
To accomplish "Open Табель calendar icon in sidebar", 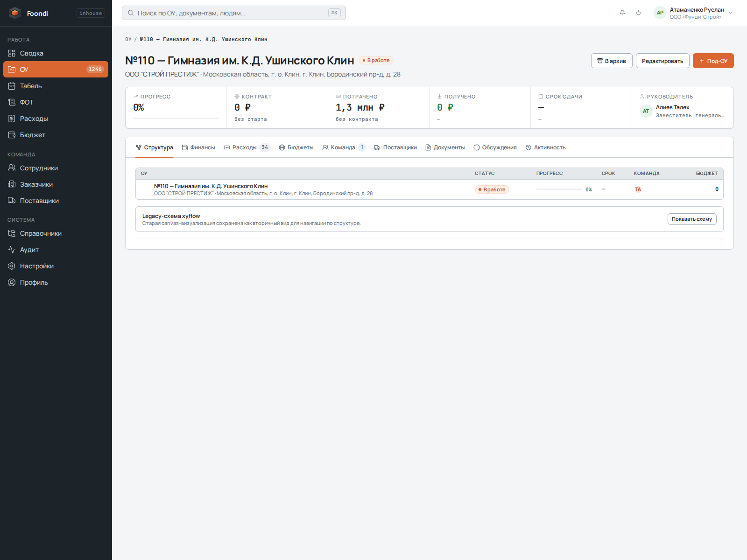I will point(12,86).
